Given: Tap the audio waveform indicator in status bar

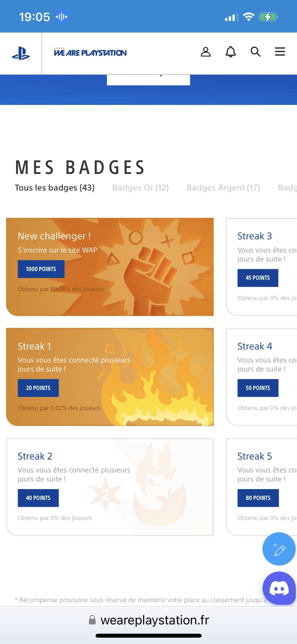Looking at the screenshot, I should (x=62, y=17).
